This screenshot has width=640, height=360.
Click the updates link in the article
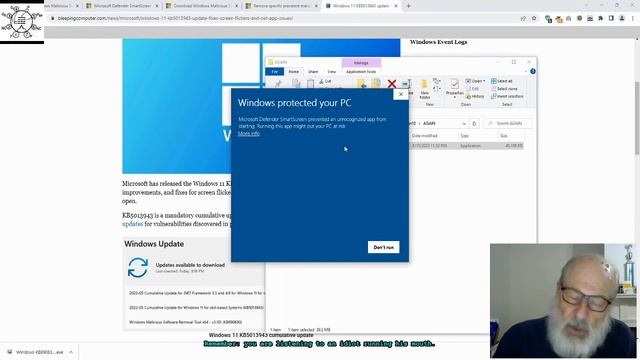point(132,224)
